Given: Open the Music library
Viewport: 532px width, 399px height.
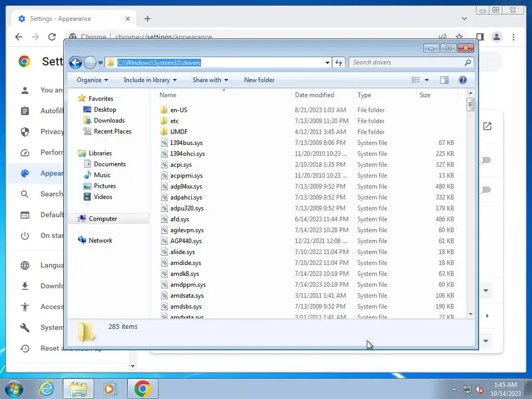Looking at the screenshot, I should [x=102, y=175].
